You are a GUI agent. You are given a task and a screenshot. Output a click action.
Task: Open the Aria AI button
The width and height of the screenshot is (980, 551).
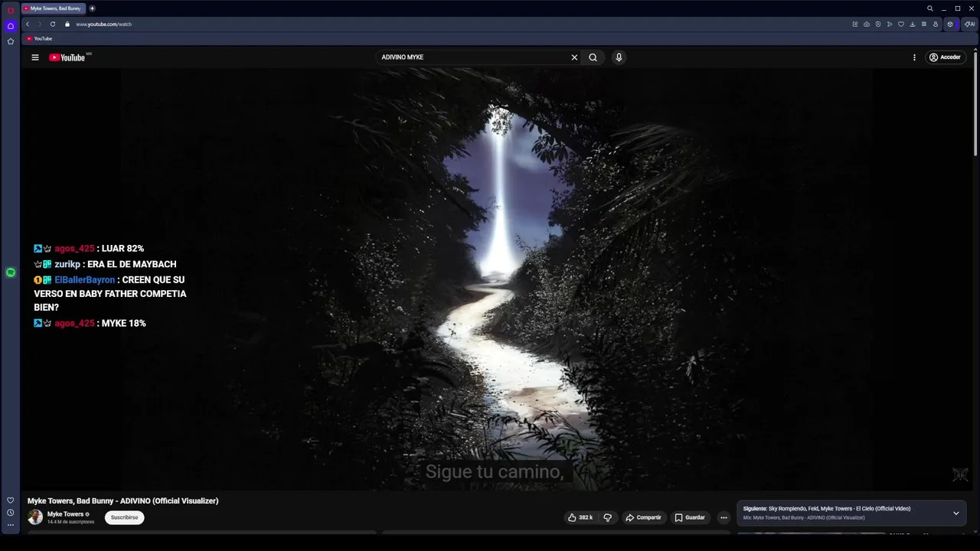click(969, 24)
